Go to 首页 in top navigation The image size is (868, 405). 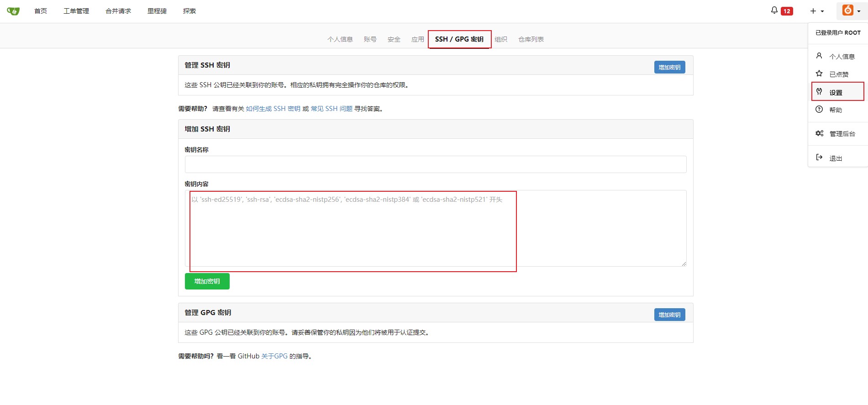pos(41,11)
